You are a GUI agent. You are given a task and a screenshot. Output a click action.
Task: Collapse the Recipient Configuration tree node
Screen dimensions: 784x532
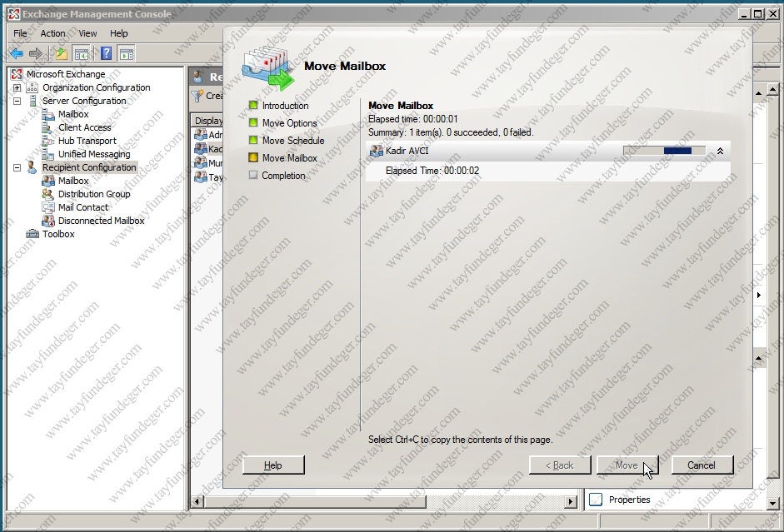point(17,167)
